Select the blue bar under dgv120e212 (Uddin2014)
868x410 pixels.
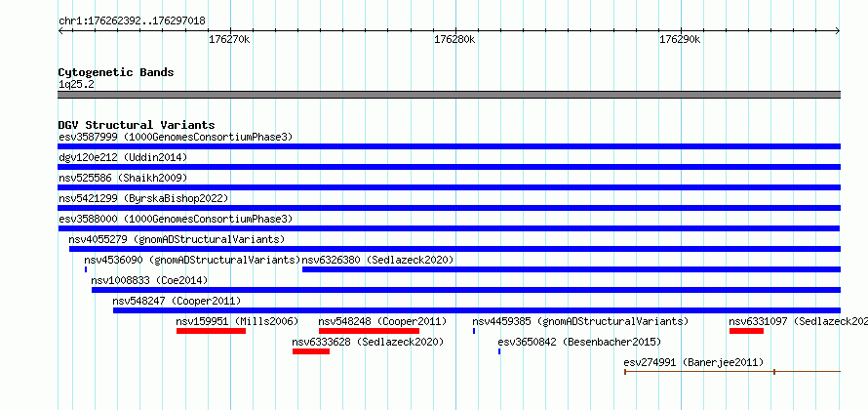point(449,167)
